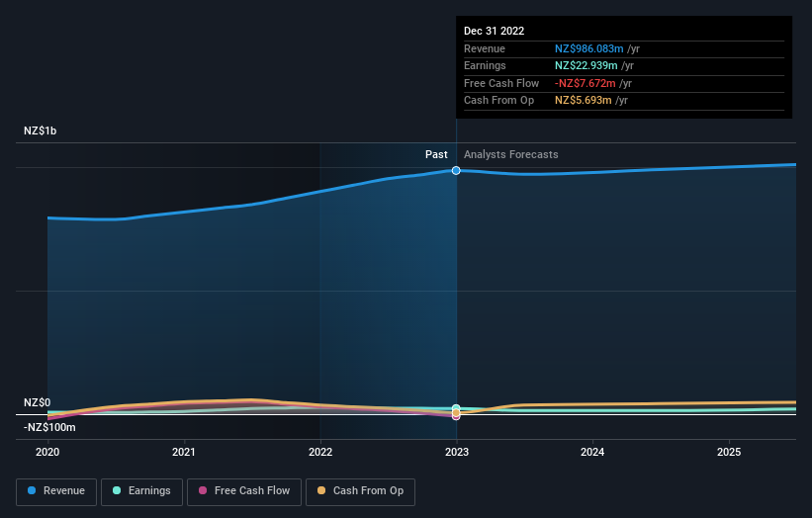Image resolution: width=812 pixels, height=518 pixels.
Task: Click the Free Cash Flow label in tooltip
Action: pos(501,83)
